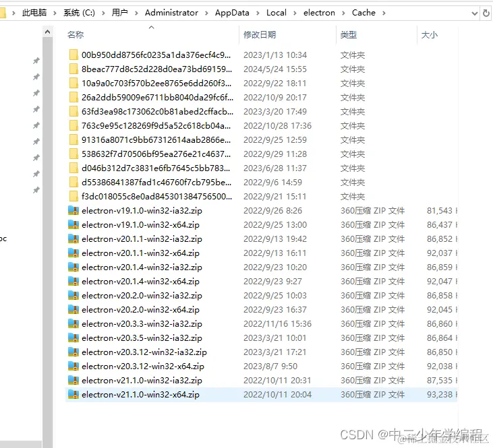This screenshot has height=448, width=493.
Task: Navigate to 系统 (C:) breadcrumb
Action: 79,13
